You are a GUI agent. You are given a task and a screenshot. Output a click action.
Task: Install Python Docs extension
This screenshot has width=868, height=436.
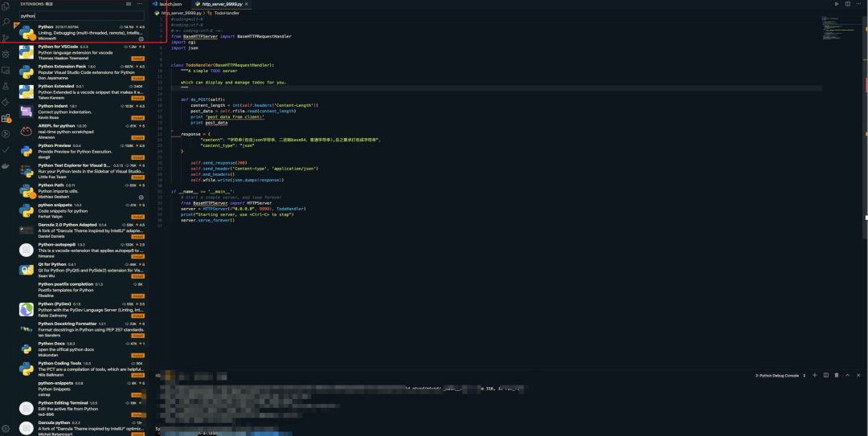(x=138, y=356)
